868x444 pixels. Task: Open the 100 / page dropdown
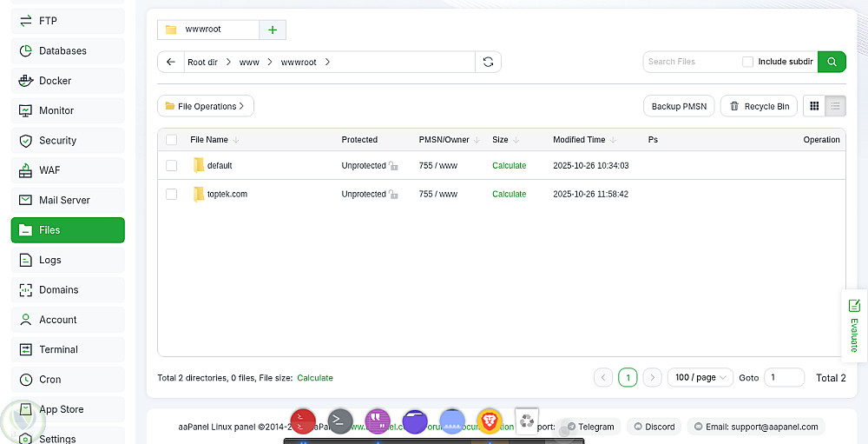(700, 377)
